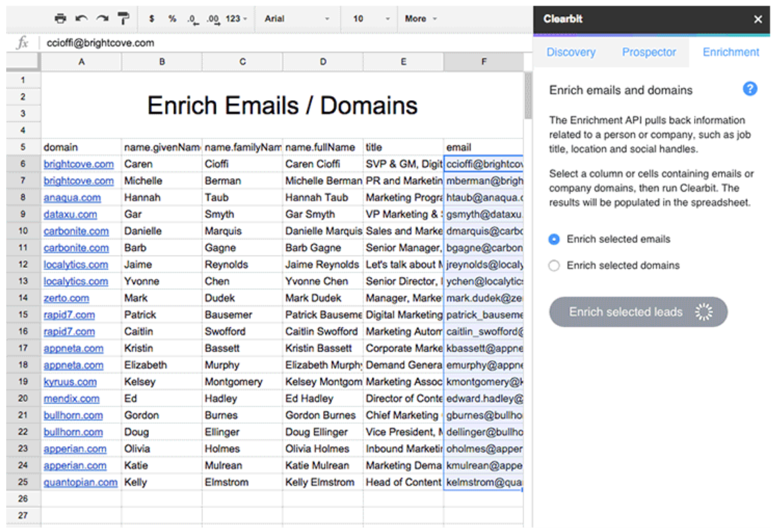Open localytics.com link in row 12
Image resolution: width=776 pixels, height=532 pixels.
[76, 265]
